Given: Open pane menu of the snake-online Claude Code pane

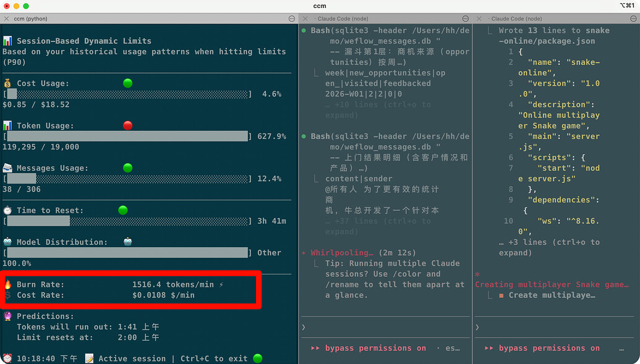Looking at the screenshot, I should click(x=633, y=19).
